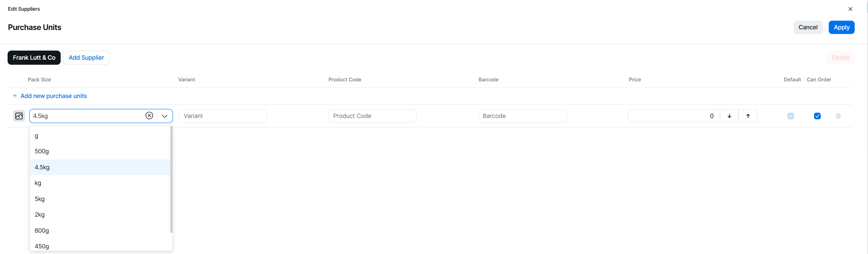
Task: Close the Edit Suppliers dialog
Action: pyautogui.click(x=850, y=9)
